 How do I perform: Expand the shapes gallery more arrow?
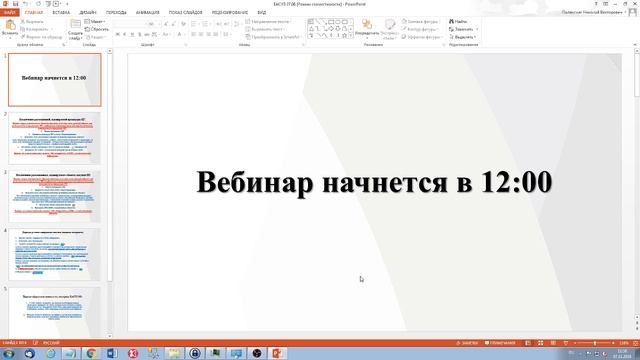pyautogui.click(x=351, y=36)
